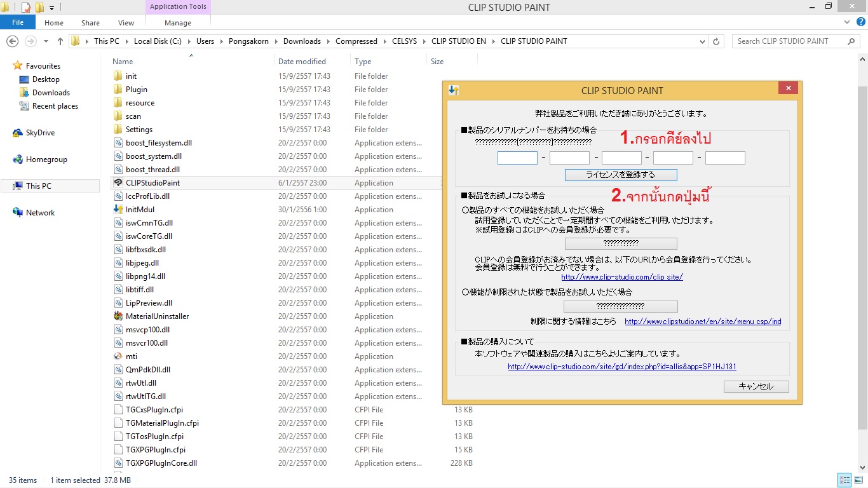This screenshot has height=488, width=868.
Task: Select the InitMdul application icon
Action: 118,210
